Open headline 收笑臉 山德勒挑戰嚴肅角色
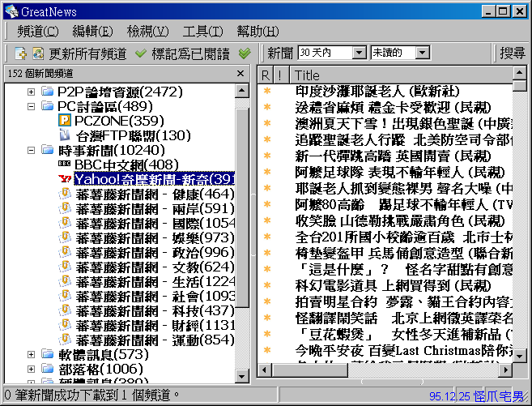This screenshot has height=406, width=532. click(x=400, y=221)
